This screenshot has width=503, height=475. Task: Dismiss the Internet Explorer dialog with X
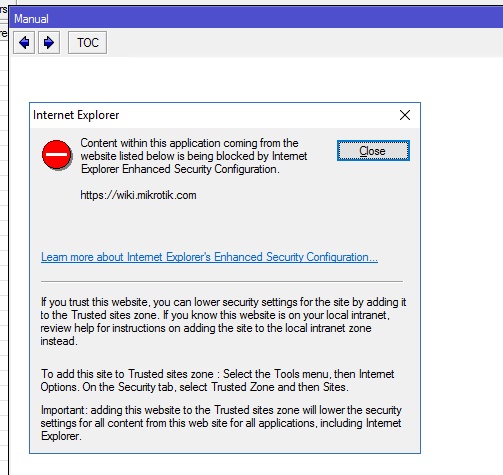click(405, 115)
